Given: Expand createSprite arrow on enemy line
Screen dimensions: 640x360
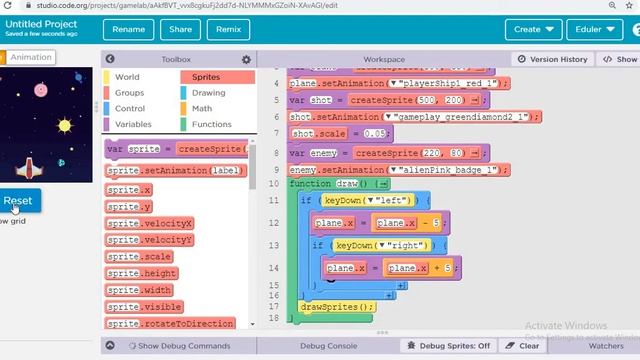Looking at the screenshot, I should (475, 153).
